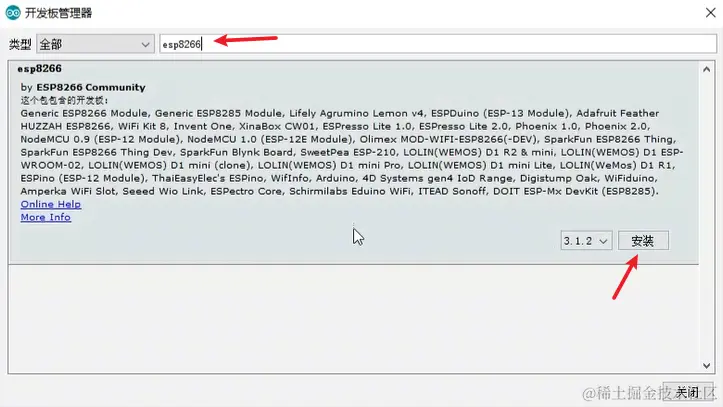Click the scrollbar up arrow

pyautogui.click(x=706, y=70)
